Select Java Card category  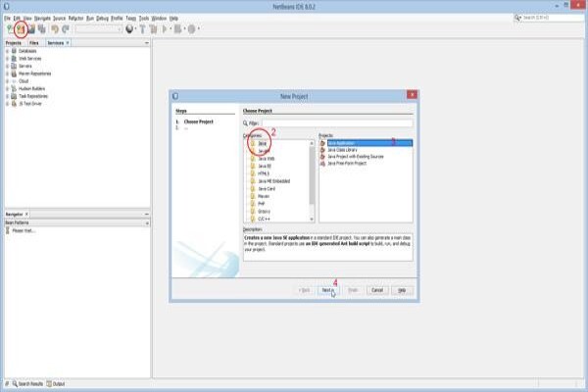click(267, 189)
